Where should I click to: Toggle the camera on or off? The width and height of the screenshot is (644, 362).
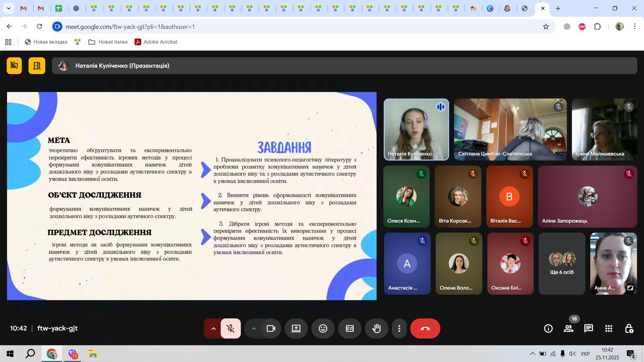(x=271, y=328)
